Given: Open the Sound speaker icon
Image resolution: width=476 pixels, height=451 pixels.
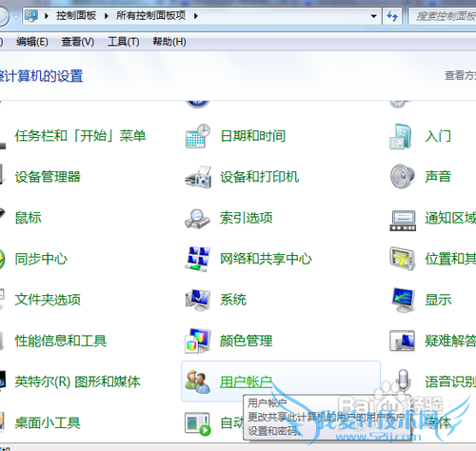Looking at the screenshot, I should point(403,177).
